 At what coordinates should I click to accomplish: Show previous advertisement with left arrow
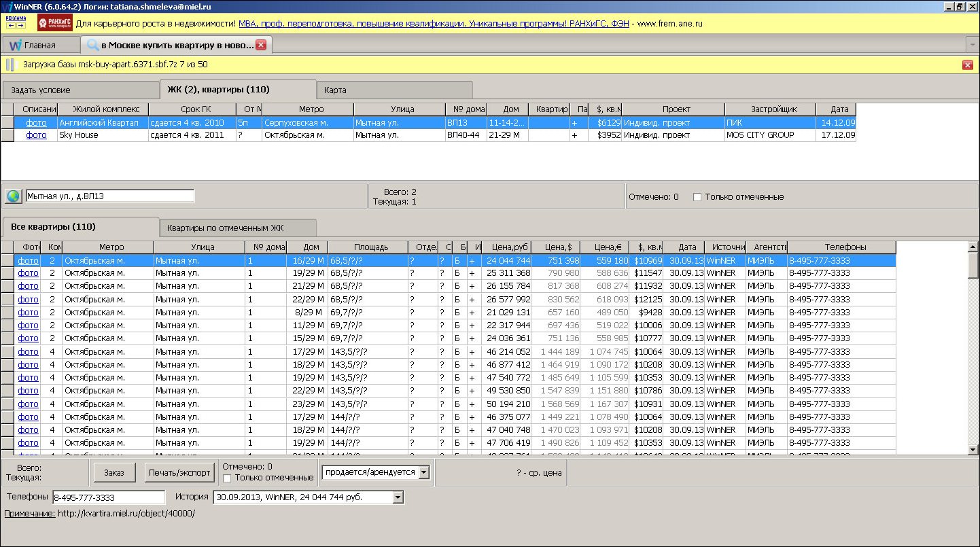[12, 24]
